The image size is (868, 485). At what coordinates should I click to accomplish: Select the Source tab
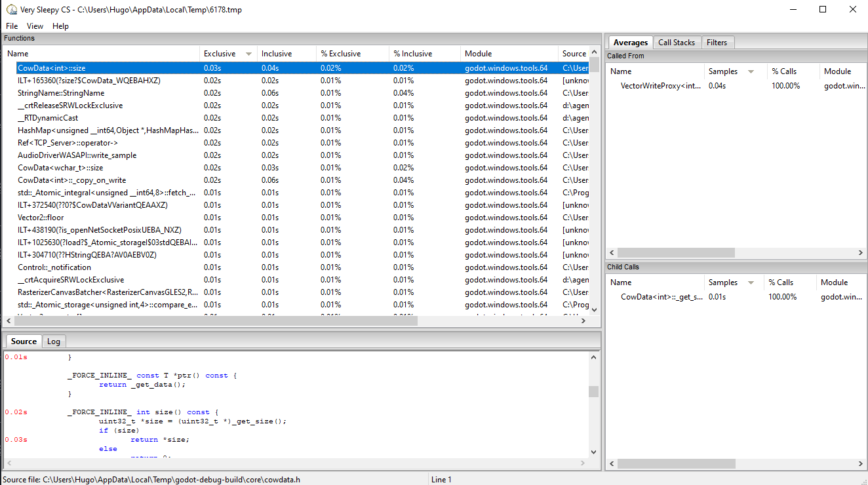click(23, 341)
